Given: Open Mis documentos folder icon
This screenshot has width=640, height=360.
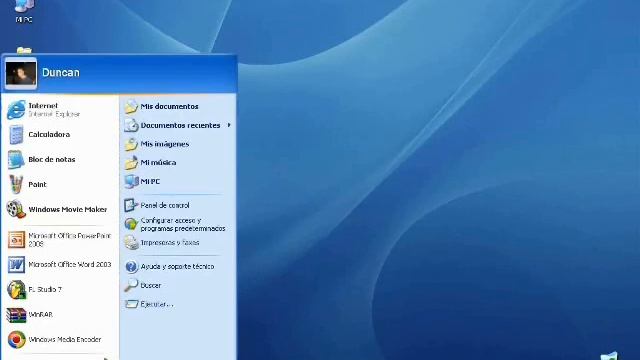Looking at the screenshot, I should (131, 107).
